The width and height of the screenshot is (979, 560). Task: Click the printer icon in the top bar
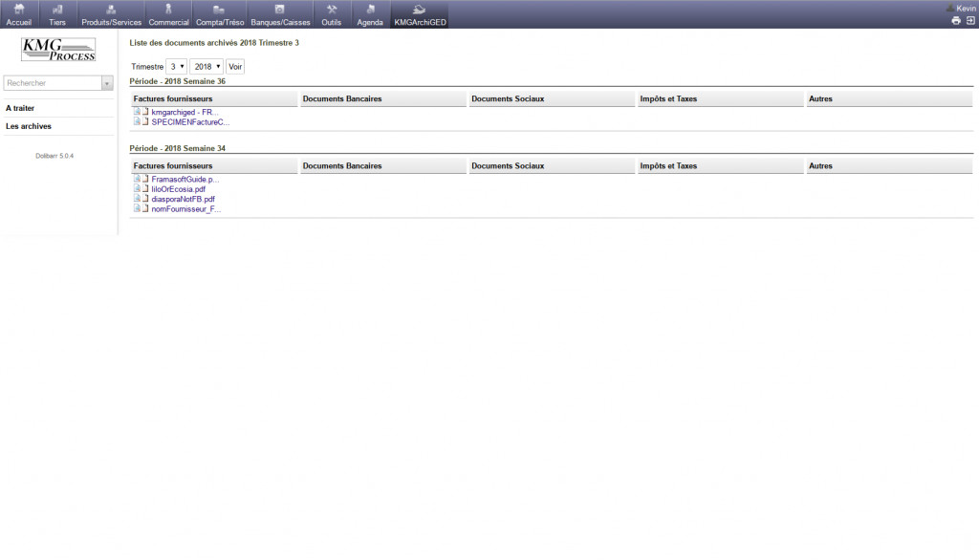pyautogui.click(x=956, y=21)
